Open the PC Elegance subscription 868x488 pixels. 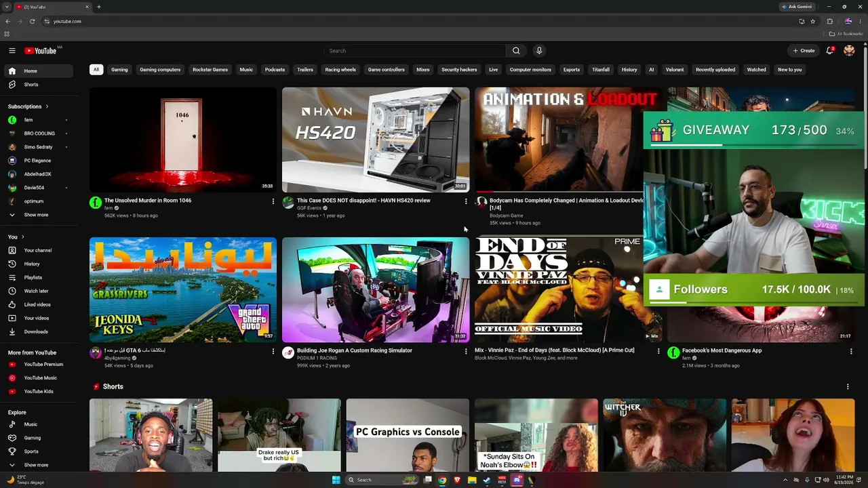(x=39, y=161)
